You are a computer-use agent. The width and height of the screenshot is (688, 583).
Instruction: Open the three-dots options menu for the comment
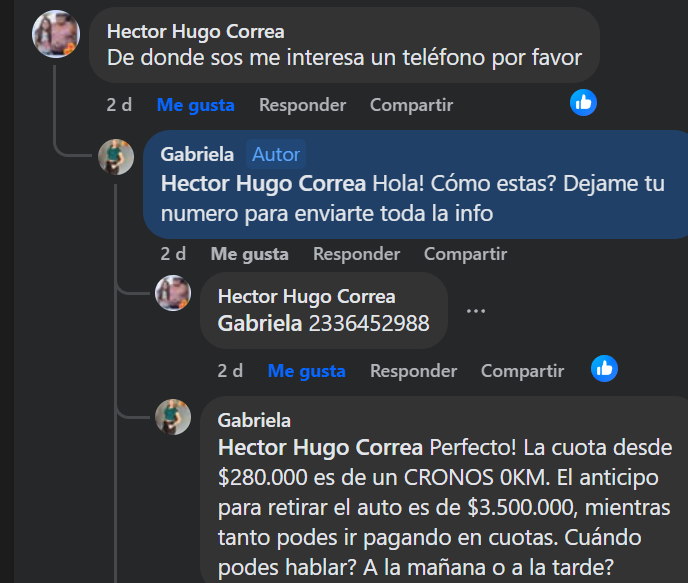(476, 311)
